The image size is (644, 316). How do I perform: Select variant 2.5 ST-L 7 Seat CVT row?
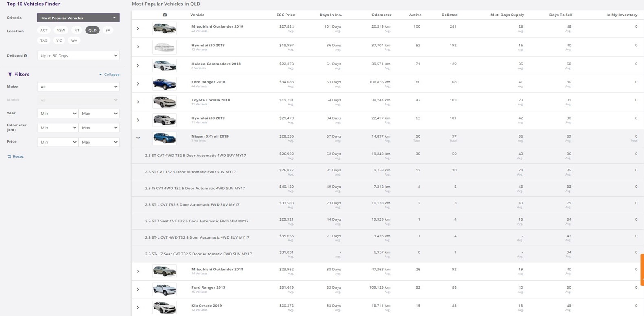387,254
